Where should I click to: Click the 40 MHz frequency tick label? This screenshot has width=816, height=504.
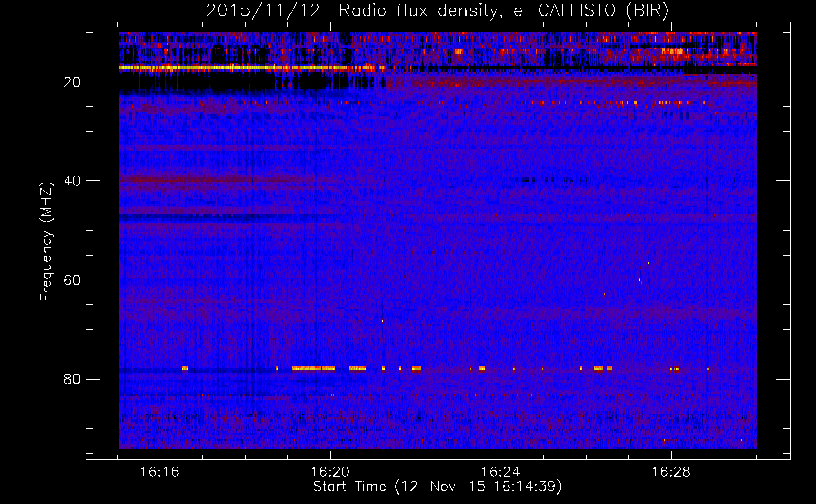(x=72, y=181)
